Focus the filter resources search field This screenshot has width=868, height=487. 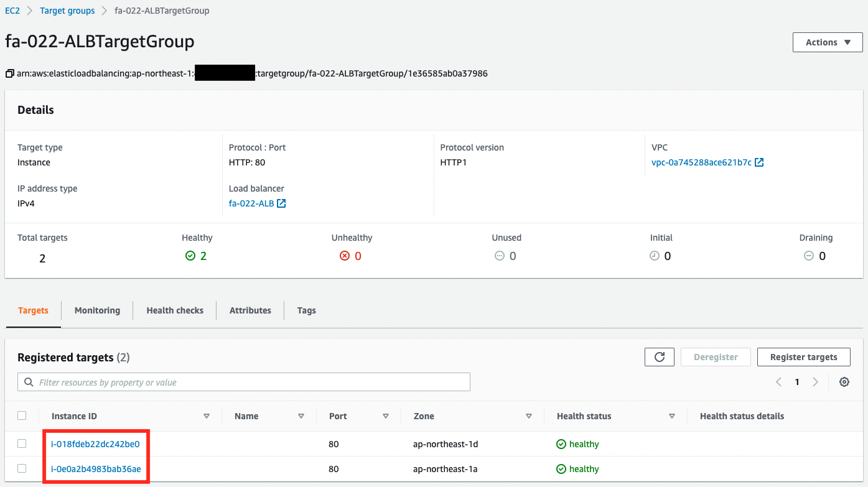(x=249, y=382)
